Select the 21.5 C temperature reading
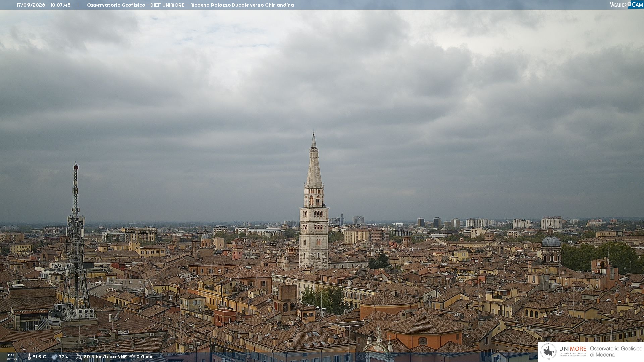Image resolution: width=644 pixels, height=362 pixels. [39, 357]
